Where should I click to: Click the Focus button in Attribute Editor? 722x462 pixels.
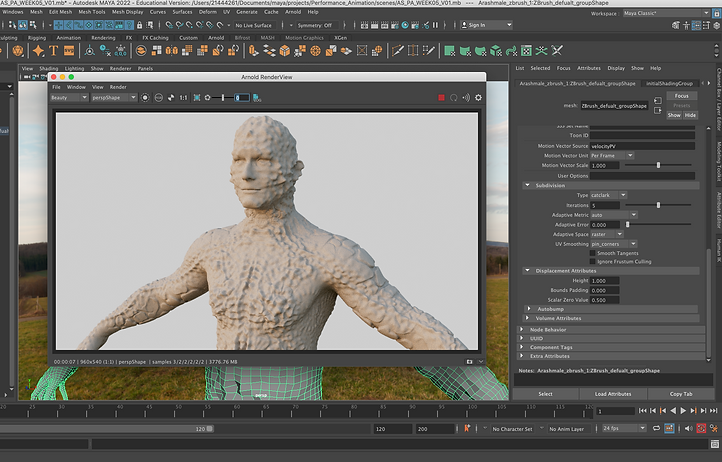[x=681, y=96]
